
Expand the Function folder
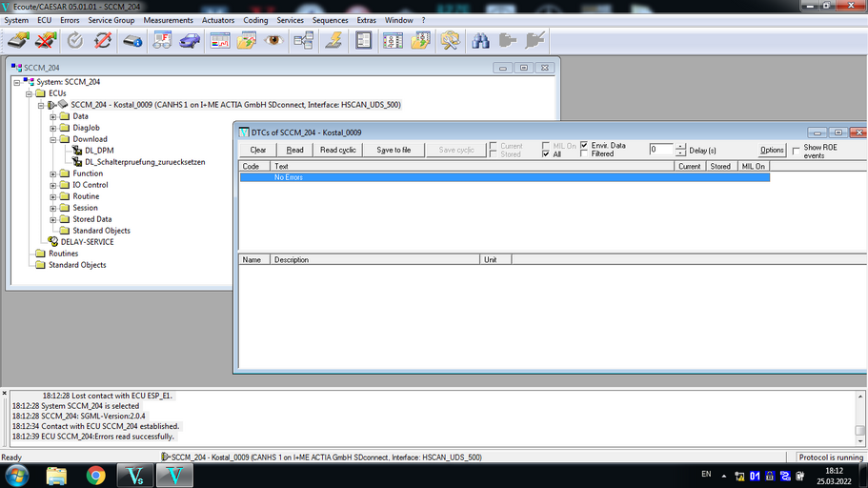pyautogui.click(x=53, y=173)
